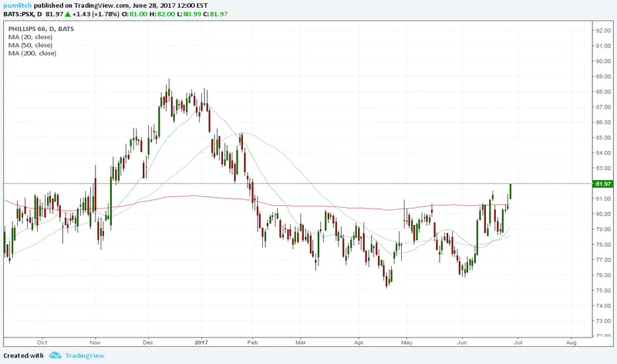
Task: Click the 81.97 current price label
Action: coord(603,184)
